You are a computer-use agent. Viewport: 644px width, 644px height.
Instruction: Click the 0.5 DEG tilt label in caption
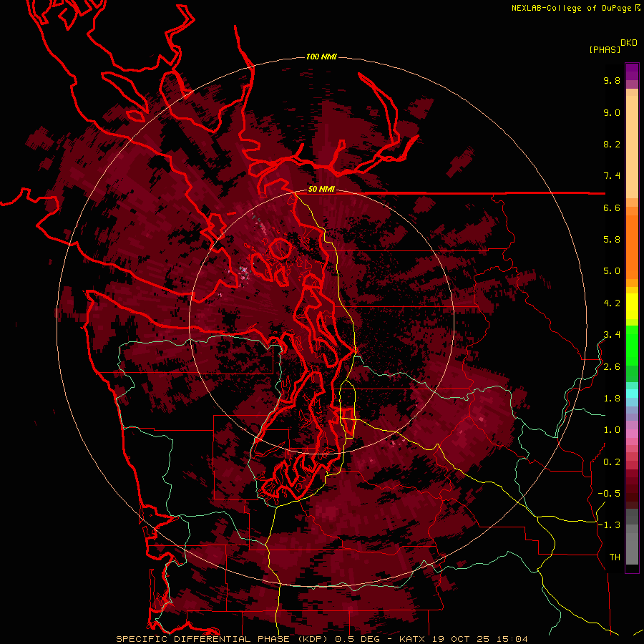click(x=359, y=639)
